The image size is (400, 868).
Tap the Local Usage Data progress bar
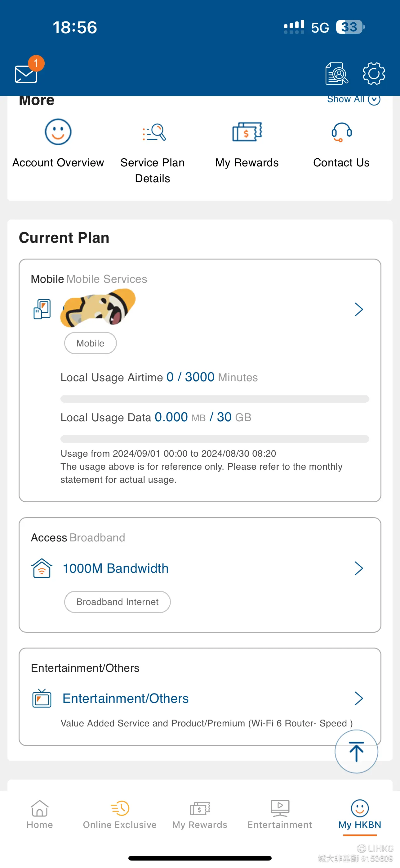[215, 439]
